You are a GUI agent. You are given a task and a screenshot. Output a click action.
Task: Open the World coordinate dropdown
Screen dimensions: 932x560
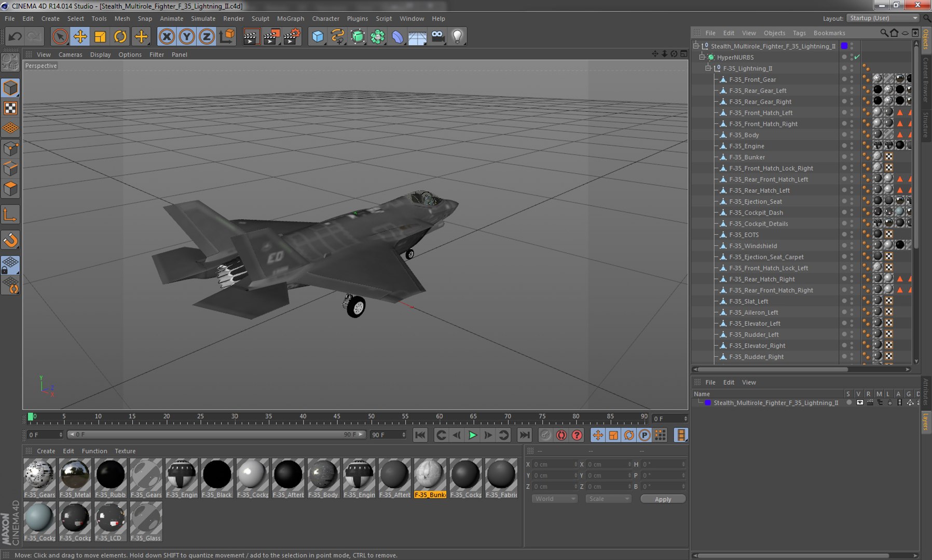pyautogui.click(x=554, y=499)
